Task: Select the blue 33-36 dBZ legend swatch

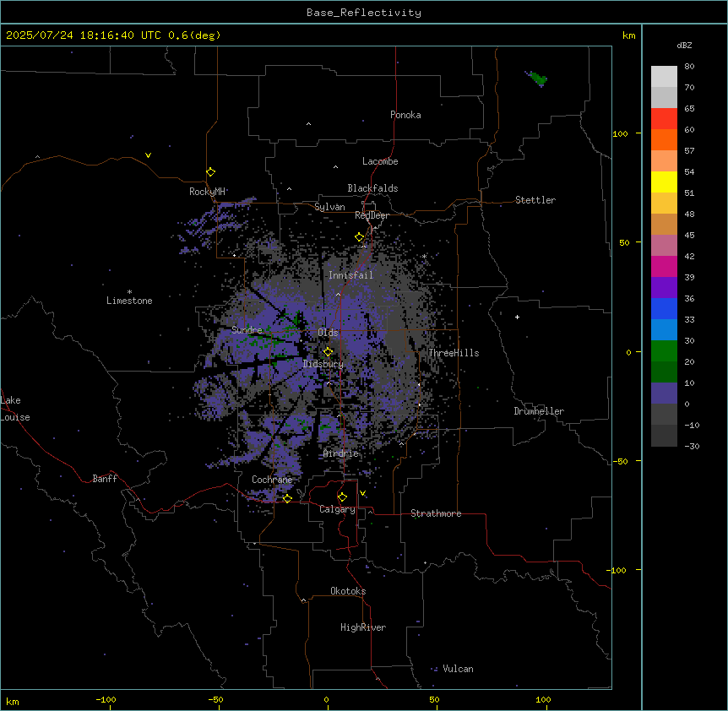Action: (x=664, y=308)
